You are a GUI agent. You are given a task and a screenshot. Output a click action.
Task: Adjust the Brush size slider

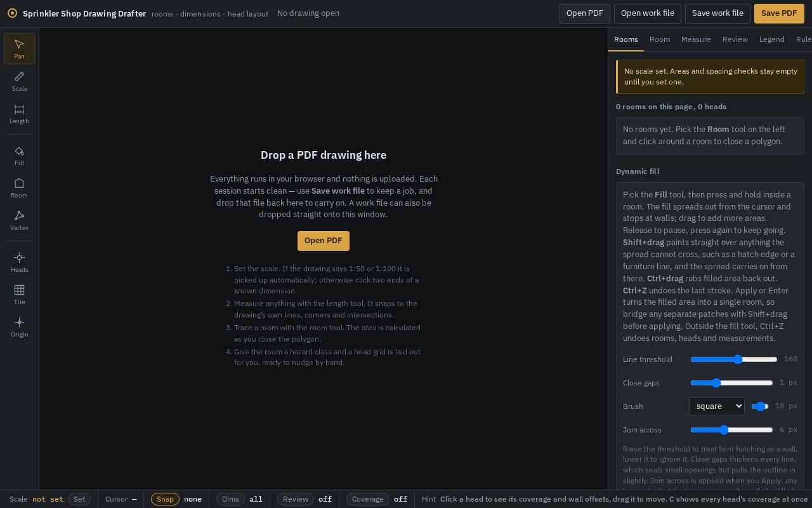tap(760, 406)
